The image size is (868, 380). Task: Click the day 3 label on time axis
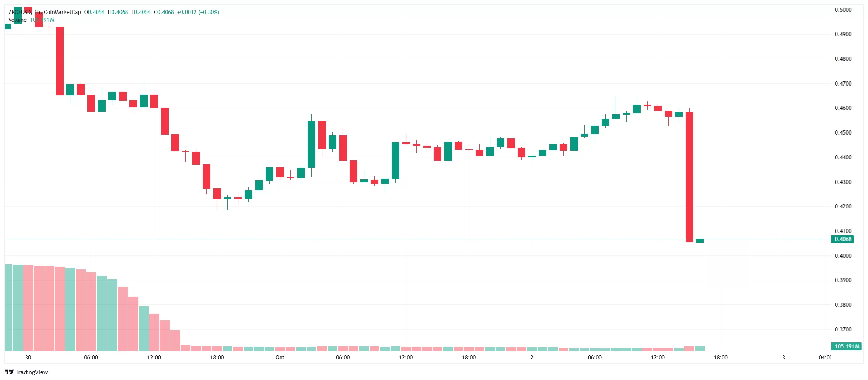784,358
